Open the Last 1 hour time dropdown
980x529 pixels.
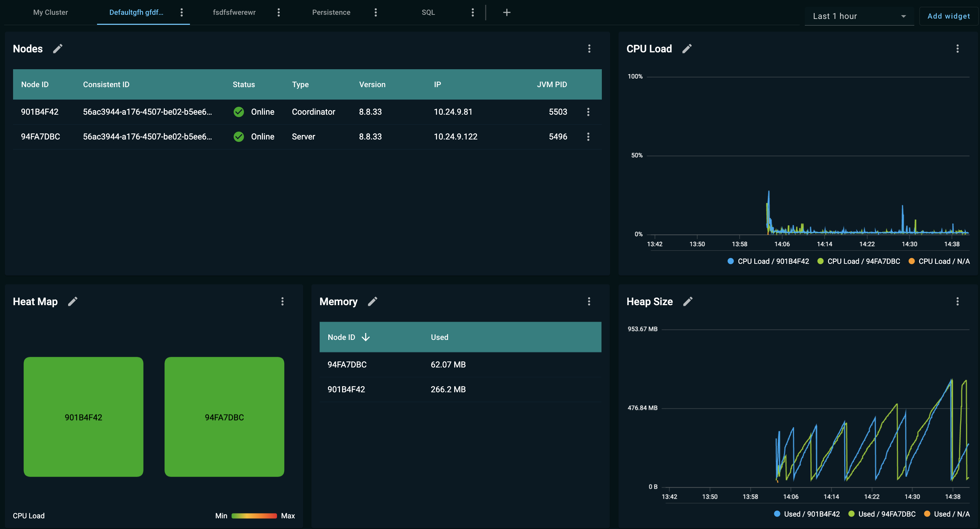click(859, 17)
